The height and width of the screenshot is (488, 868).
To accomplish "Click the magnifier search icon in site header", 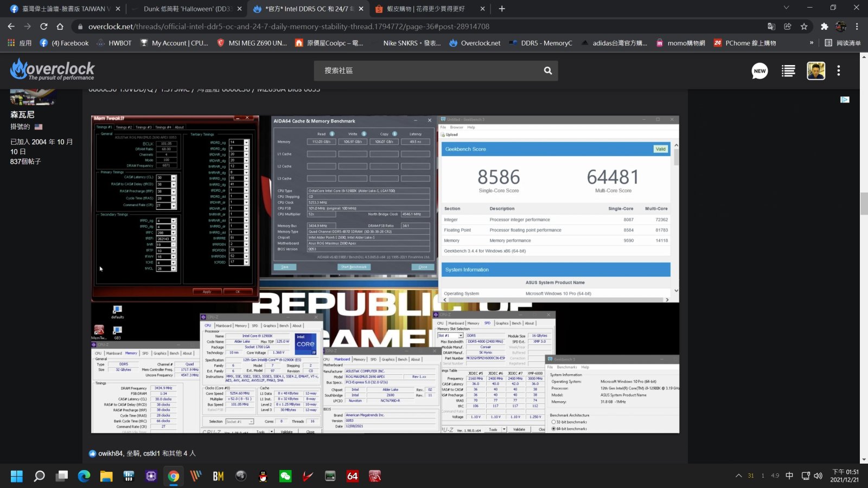I will [548, 70].
